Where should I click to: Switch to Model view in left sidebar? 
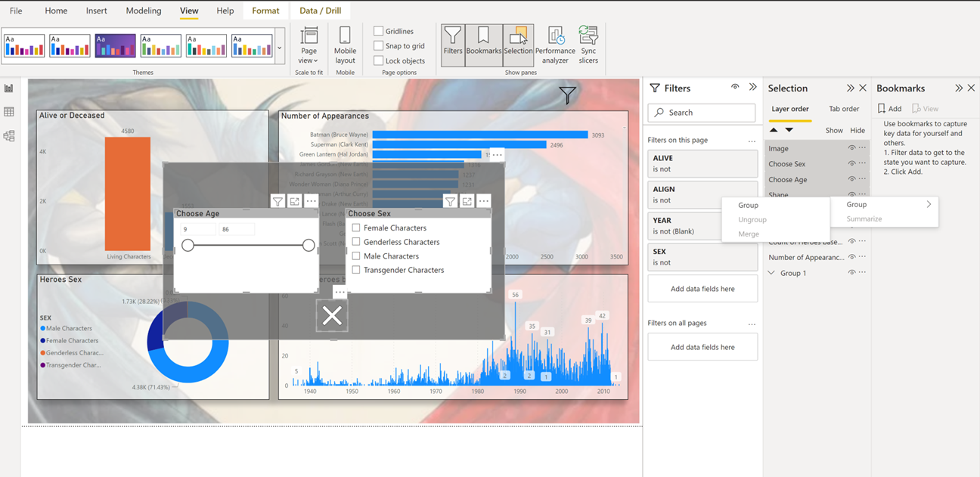coord(9,136)
